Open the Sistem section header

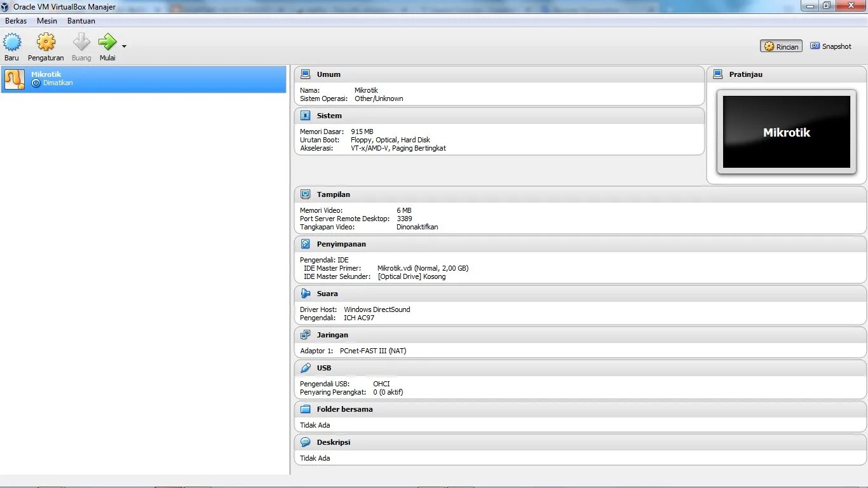[x=499, y=116]
